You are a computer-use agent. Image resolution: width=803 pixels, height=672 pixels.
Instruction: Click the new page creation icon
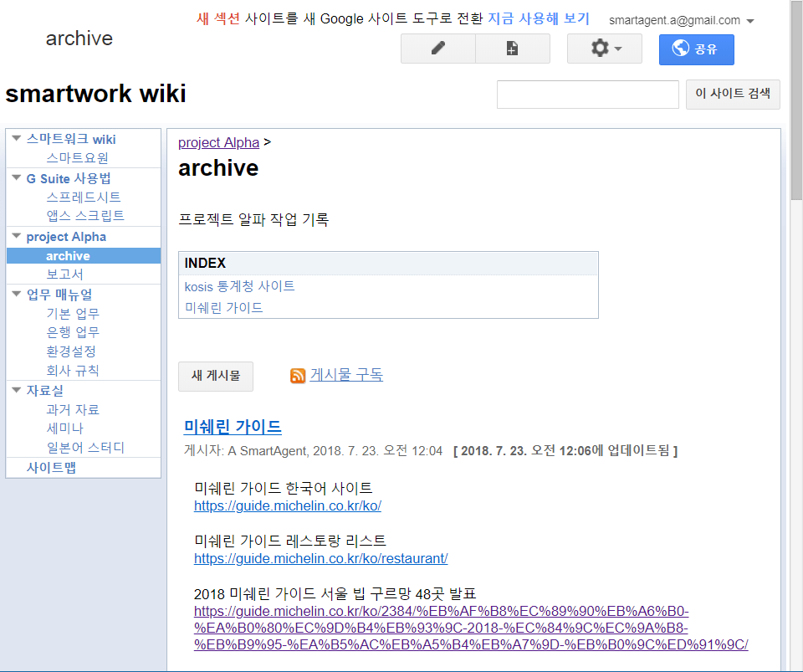(512, 48)
